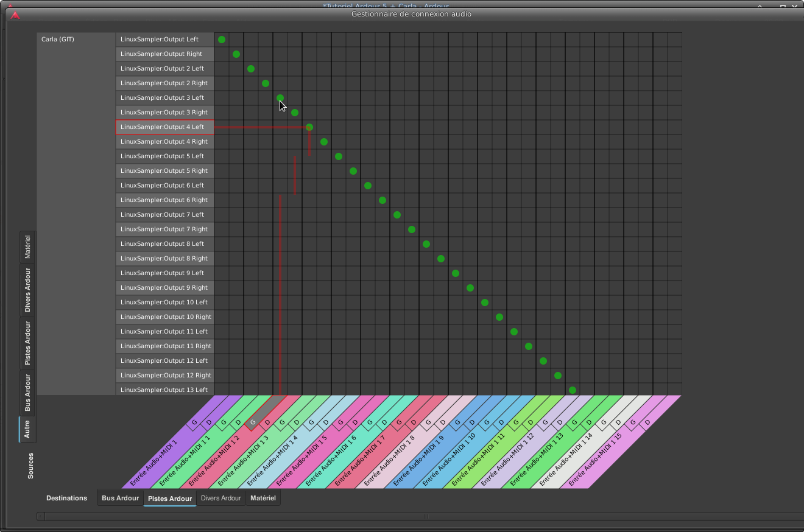This screenshot has width=804, height=532.
Task: Toggle the green dot on Output 5 Right row
Action: (353, 171)
